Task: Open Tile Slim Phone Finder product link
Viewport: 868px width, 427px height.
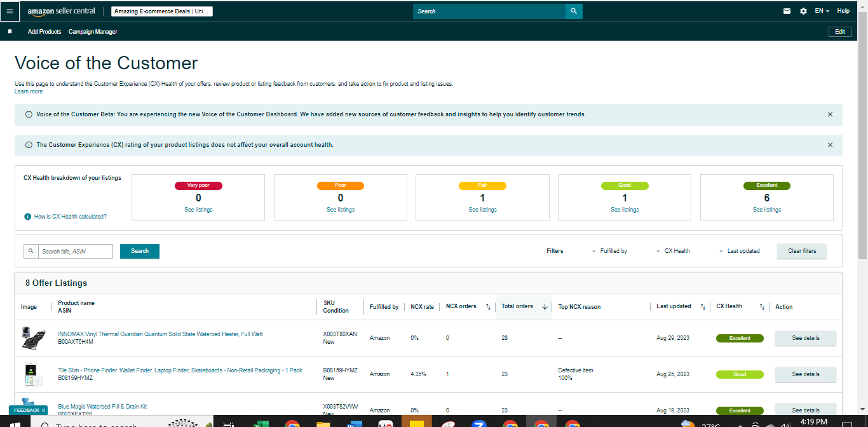Action: 180,370
